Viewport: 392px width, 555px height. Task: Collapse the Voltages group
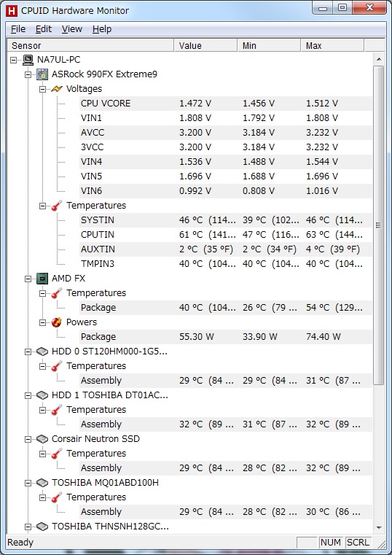43,89
